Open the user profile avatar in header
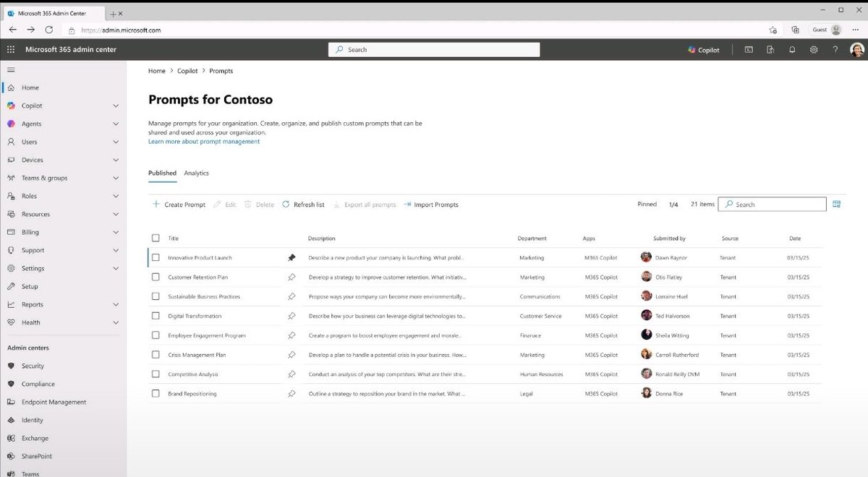 [856, 50]
